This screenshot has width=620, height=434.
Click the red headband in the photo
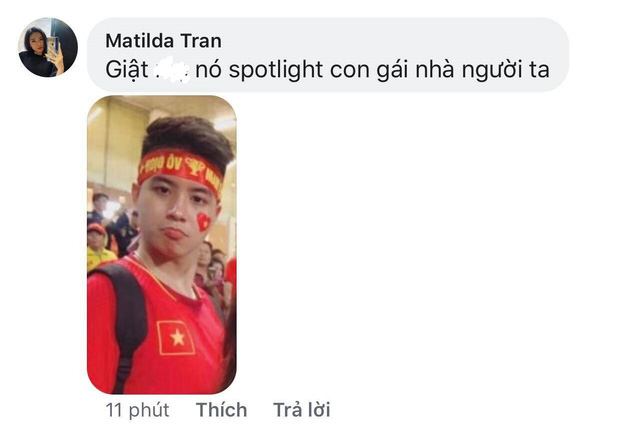click(180, 170)
